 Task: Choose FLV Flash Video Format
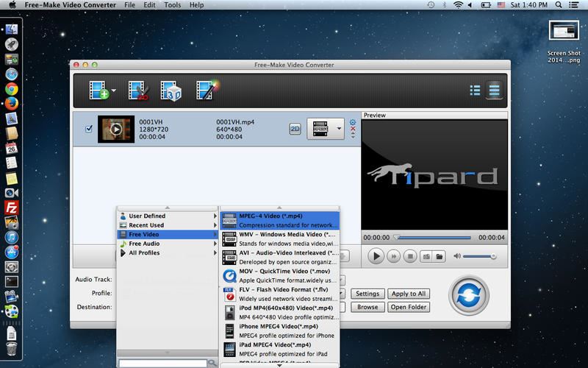pos(280,294)
